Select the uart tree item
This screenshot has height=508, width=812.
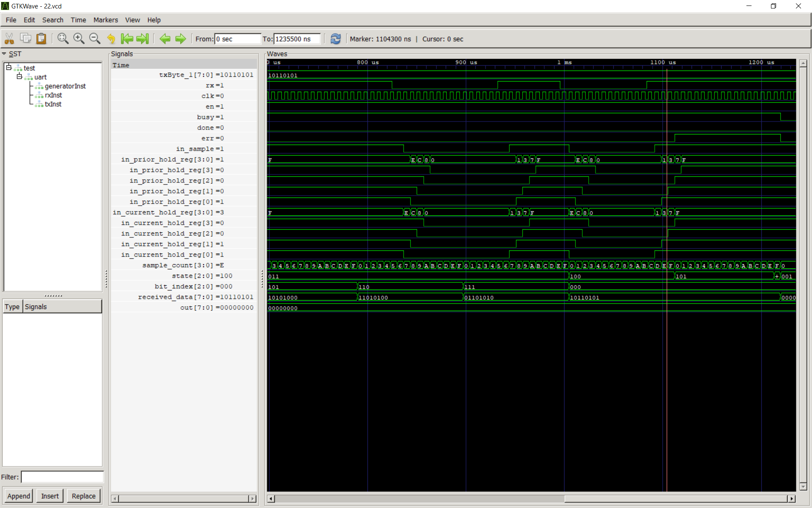coord(41,77)
